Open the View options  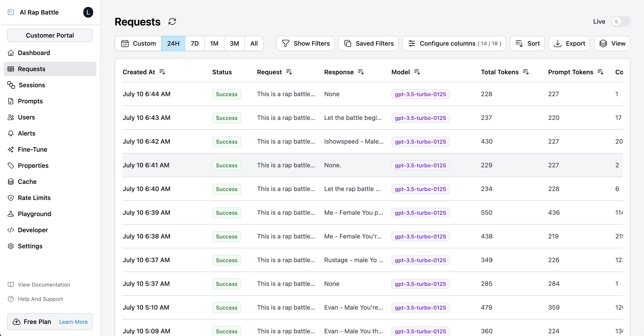(612, 43)
